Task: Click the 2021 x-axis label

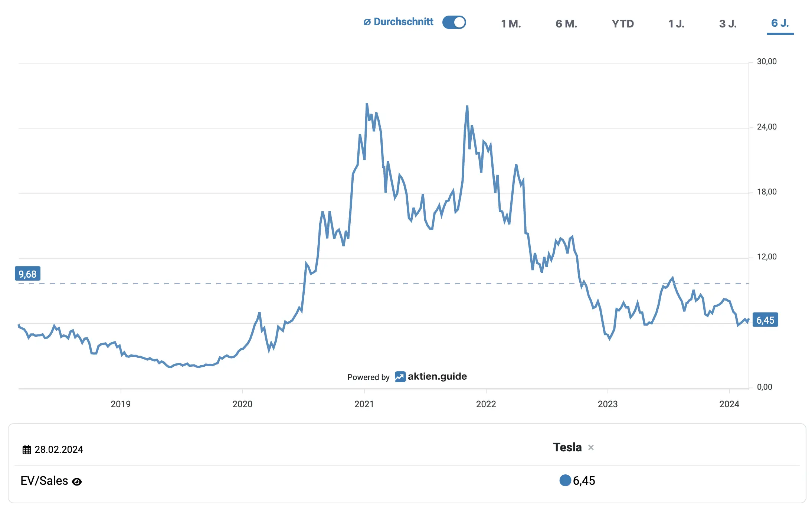Action: (364, 404)
